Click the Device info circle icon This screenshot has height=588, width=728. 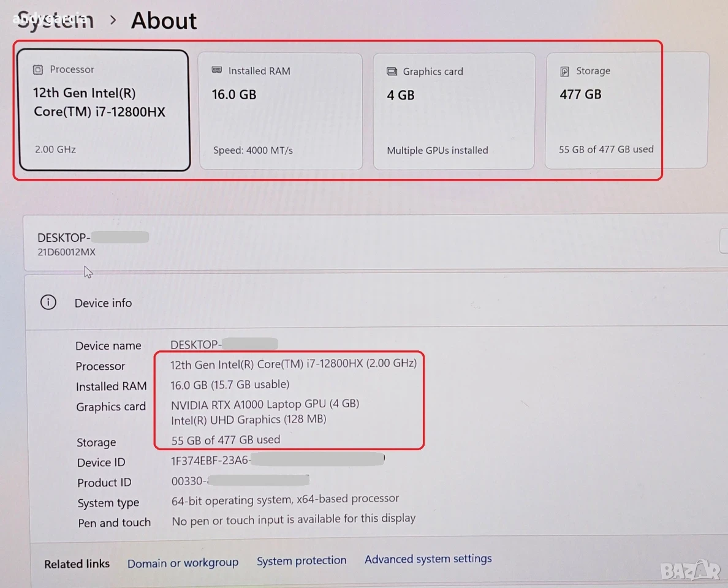(x=48, y=303)
